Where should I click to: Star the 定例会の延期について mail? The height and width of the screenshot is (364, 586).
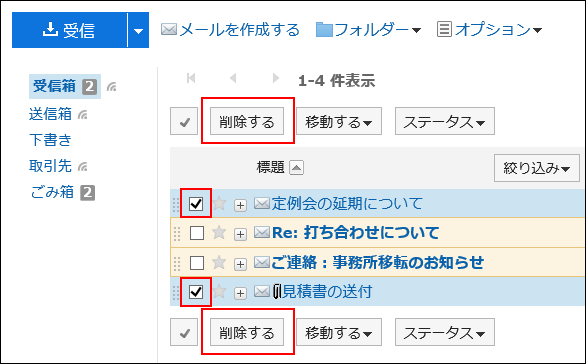pyautogui.click(x=219, y=203)
